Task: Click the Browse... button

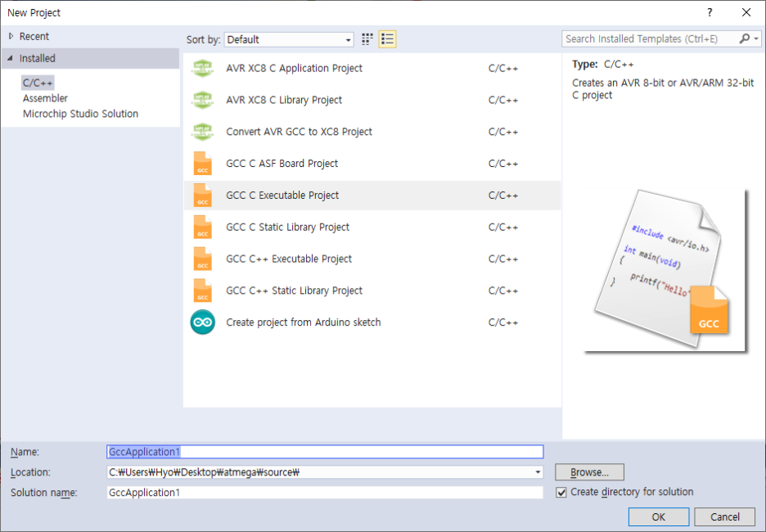Action: (x=590, y=472)
